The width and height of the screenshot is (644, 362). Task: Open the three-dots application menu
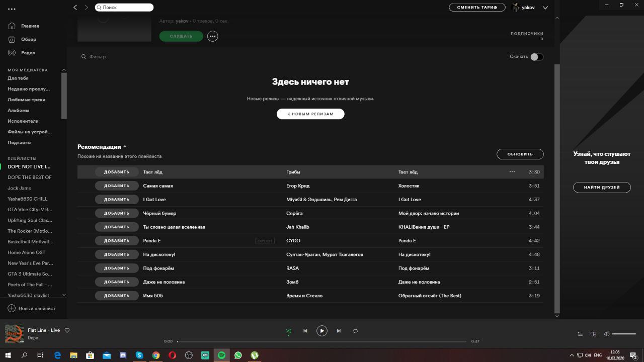click(x=12, y=9)
